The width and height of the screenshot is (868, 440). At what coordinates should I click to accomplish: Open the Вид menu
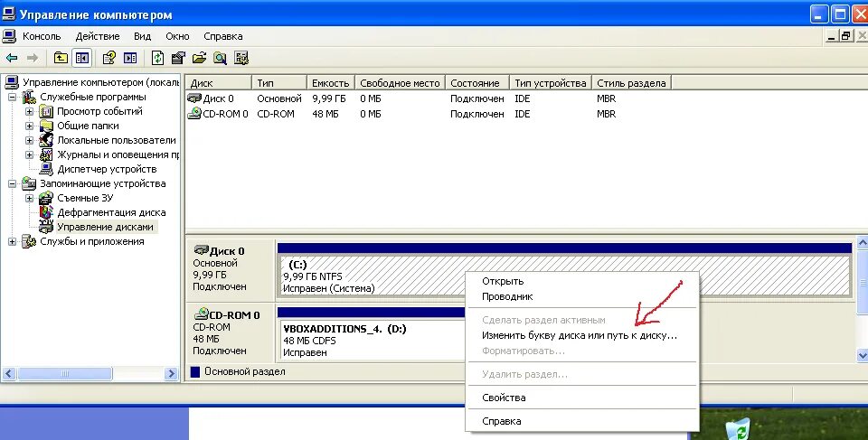(142, 36)
